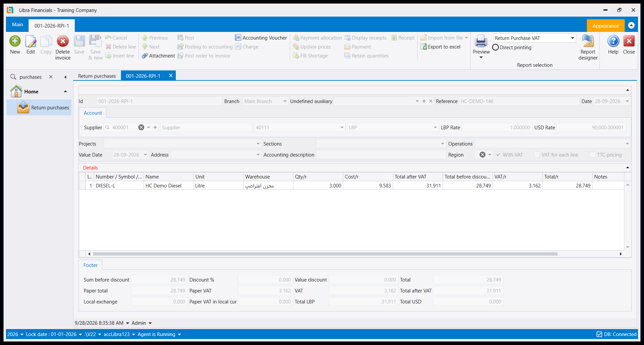The image size is (644, 345).
Task: Toggle the With VAT checkbox
Action: point(498,155)
